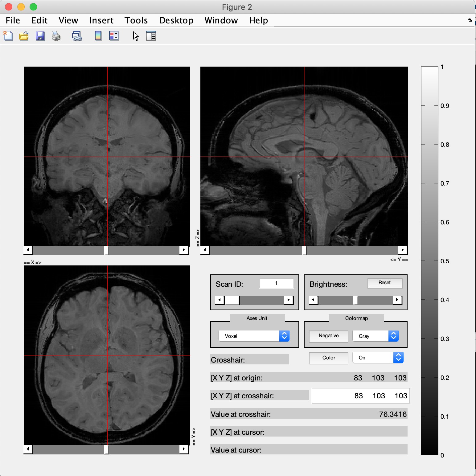Click the brightness slider thumb
Screen dimensions: 476x476
355,300
